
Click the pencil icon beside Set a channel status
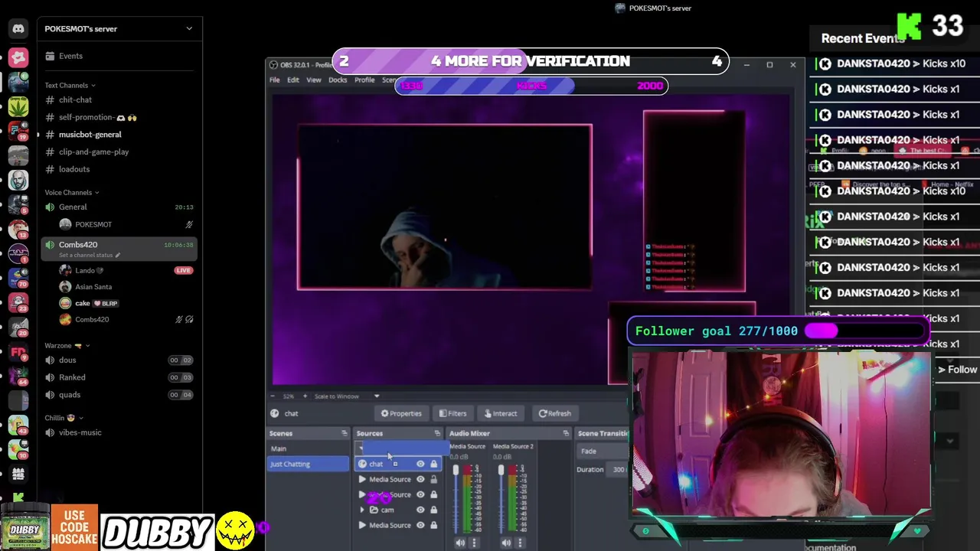pyautogui.click(x=118, y=255)
